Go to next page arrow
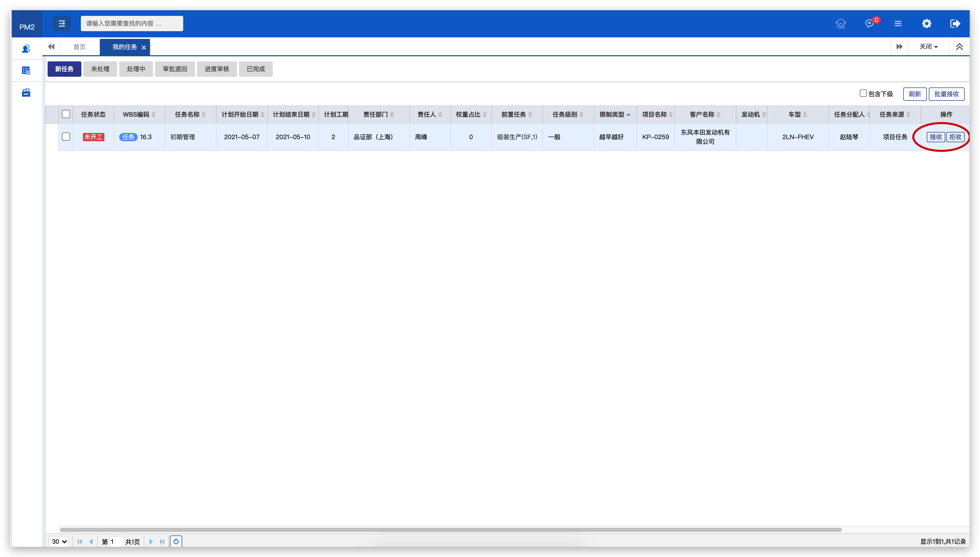 click(151, 541)
